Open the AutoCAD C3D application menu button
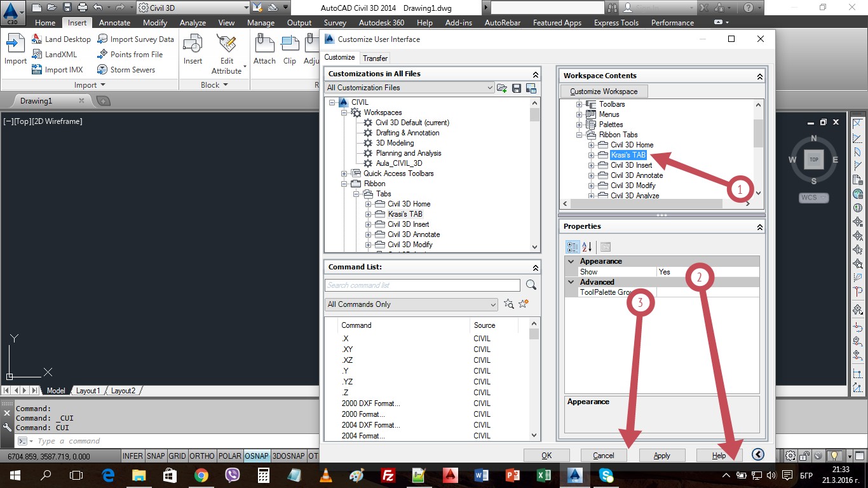Screen dimensions: 868x488 [13, 12]
